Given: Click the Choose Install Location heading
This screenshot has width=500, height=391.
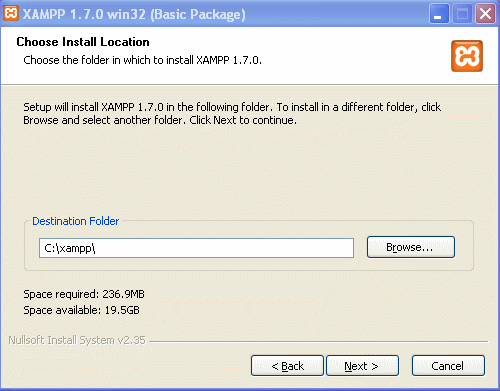Looking at the screenshot, I should [83, 42].
